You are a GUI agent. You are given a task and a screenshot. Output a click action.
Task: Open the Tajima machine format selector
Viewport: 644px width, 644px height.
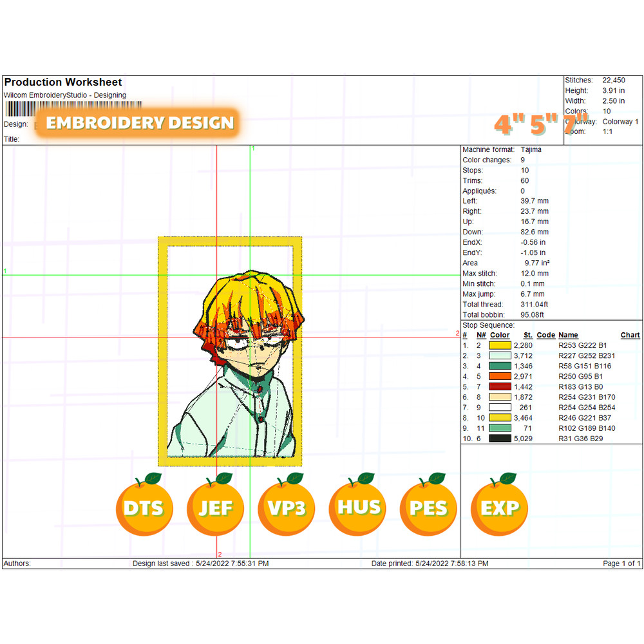(x=532, y=149)
